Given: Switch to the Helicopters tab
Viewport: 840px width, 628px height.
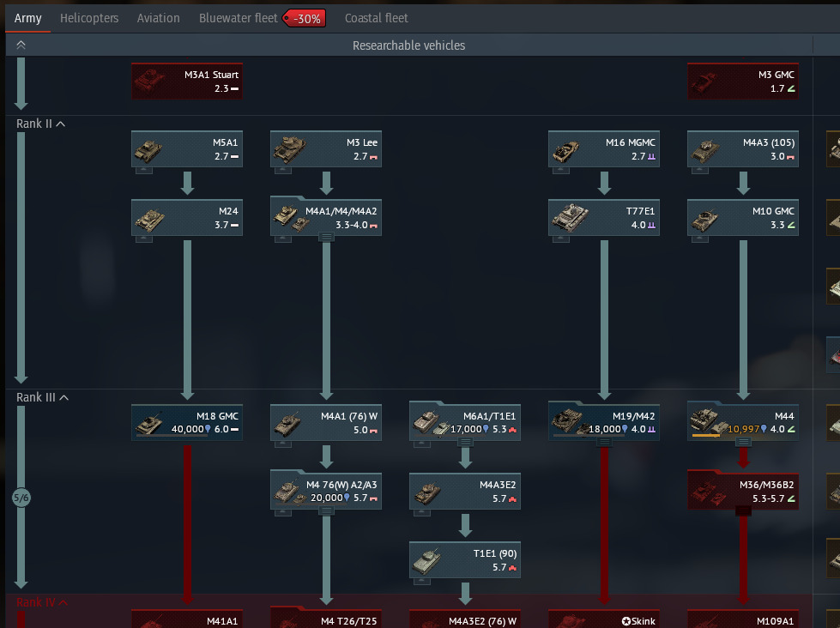Looking at the screenshot, I should pyautogui.click(x=89, y=18).
